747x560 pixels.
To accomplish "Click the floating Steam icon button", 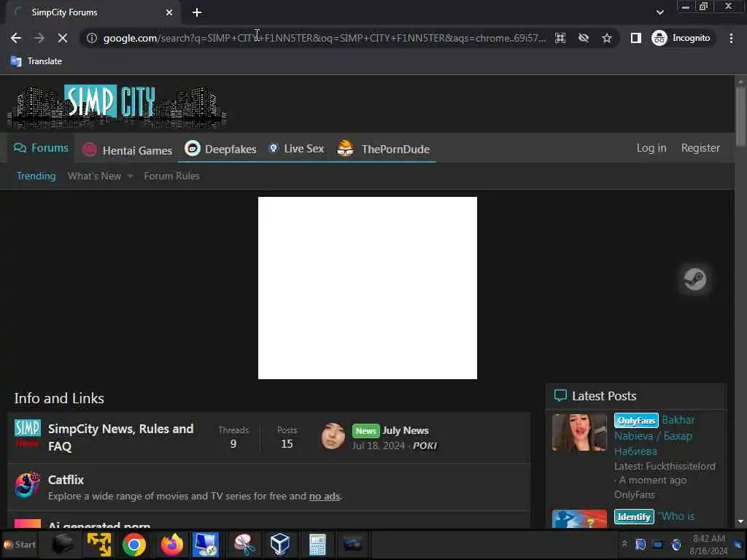I will pyautogui.click(x=694, y=279).
